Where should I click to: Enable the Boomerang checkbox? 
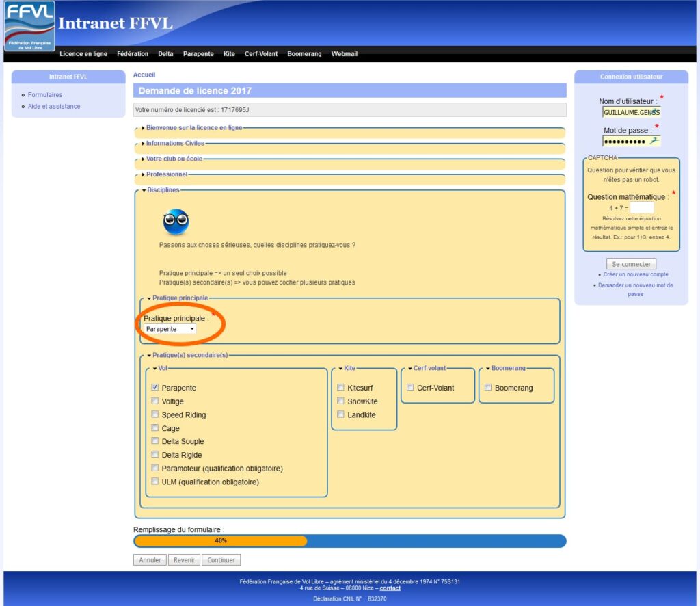[x=488, y=388]
